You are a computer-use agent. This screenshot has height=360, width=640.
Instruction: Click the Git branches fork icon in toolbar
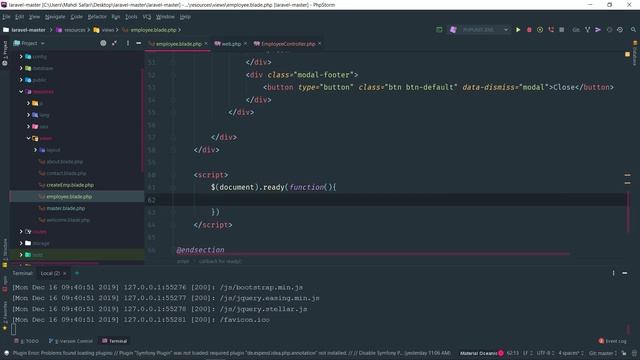coord(587,30)
